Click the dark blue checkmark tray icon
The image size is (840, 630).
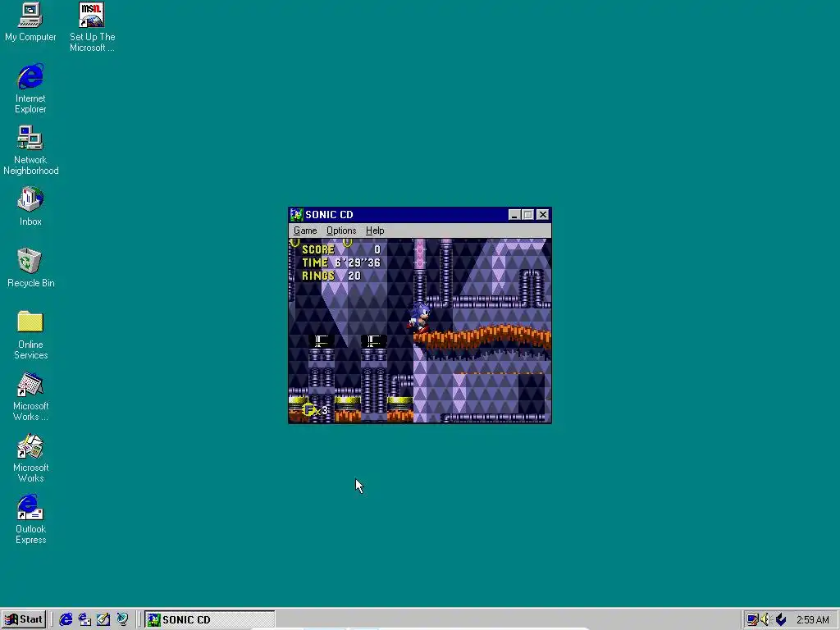[x=781, y=620]
